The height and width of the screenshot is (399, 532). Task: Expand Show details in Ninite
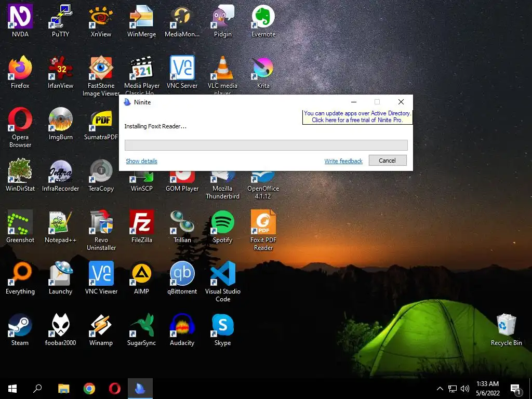(141, 161)
